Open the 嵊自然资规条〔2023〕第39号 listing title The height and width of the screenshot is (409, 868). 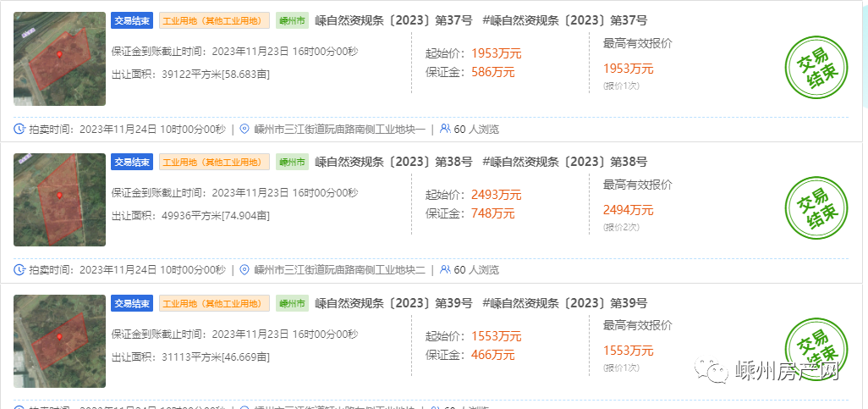tap(393, 303)
